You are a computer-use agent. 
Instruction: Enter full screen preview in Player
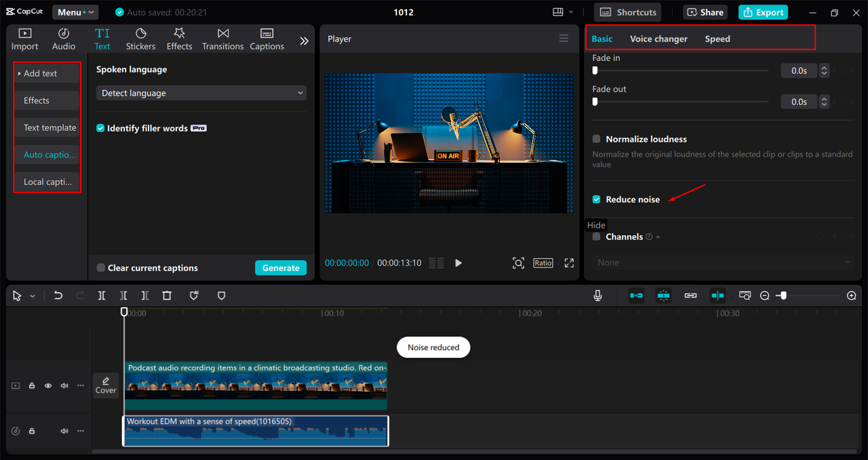coord(569,263)
